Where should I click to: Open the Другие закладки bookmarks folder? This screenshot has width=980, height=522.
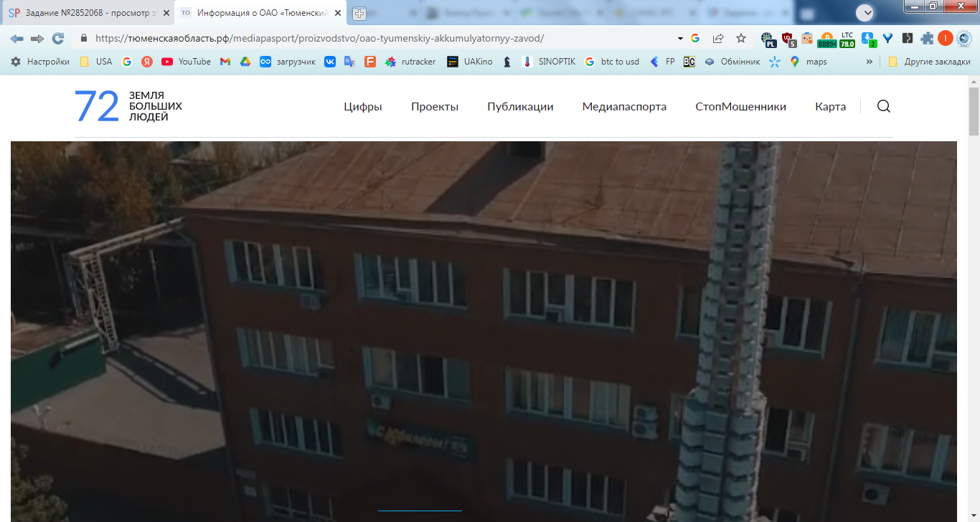929,62
